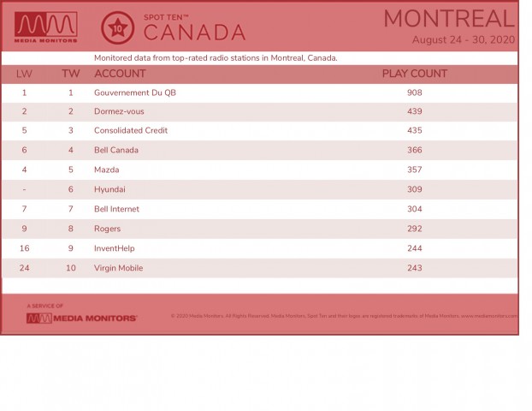Click the PLAY COUNT column header
532x411 pixels.
[x=415, y=74]
